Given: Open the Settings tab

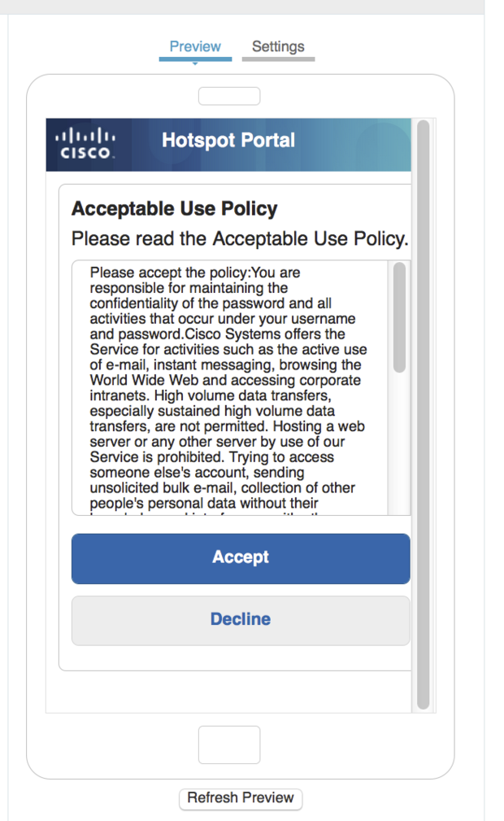Looking at the screenshot, I should pos(278,46).
